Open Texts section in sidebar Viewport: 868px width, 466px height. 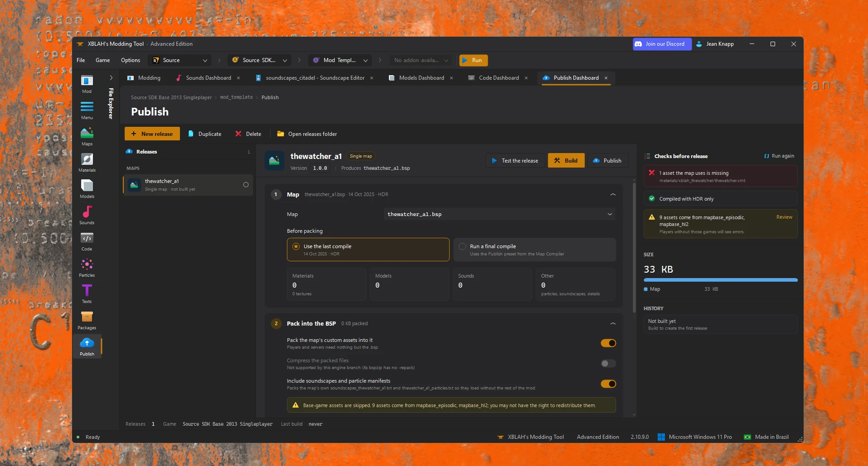tap(87, 294)
